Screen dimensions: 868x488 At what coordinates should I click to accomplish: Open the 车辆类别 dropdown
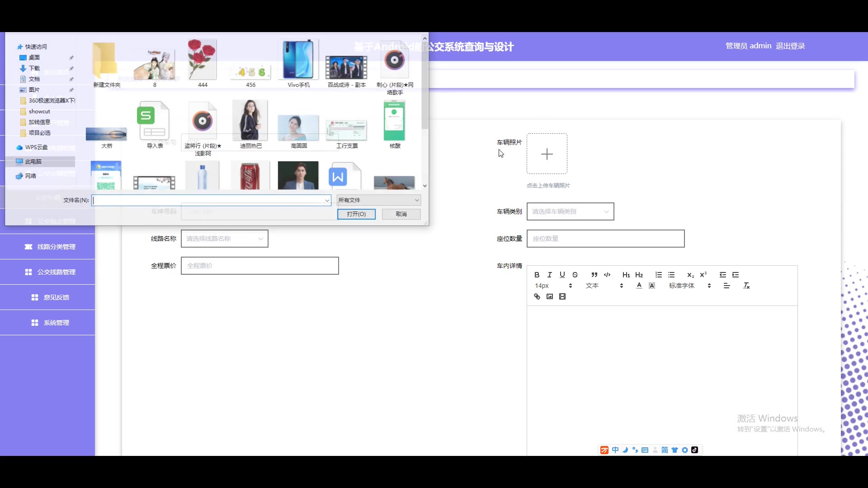pyautogui.click(x=570, y=211)
